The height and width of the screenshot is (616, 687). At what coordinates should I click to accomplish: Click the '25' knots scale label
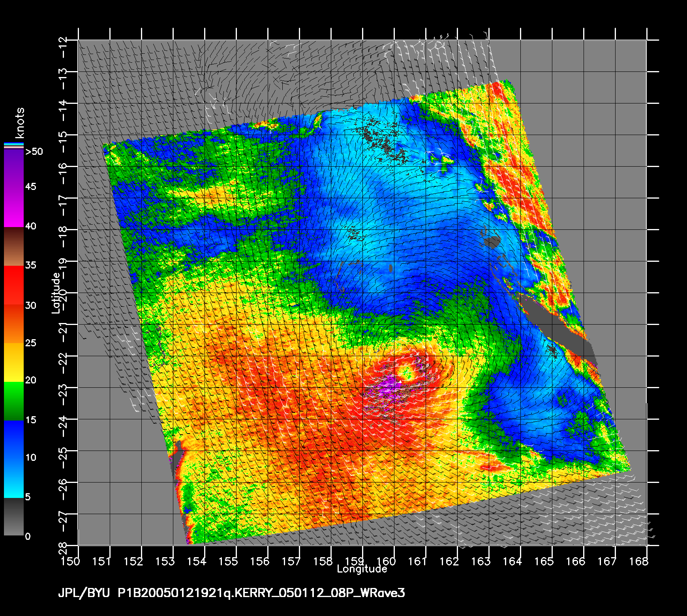30,343
